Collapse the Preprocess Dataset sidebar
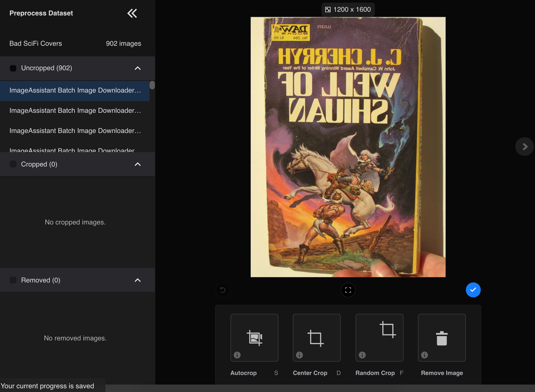535x392 pixels. pyautogui.click(x=132, y=13)
